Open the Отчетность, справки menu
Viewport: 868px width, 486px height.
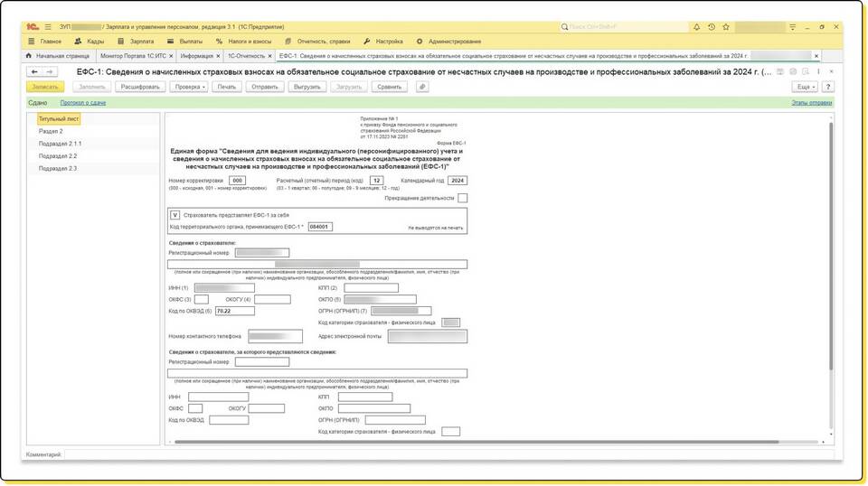[316, 42]
